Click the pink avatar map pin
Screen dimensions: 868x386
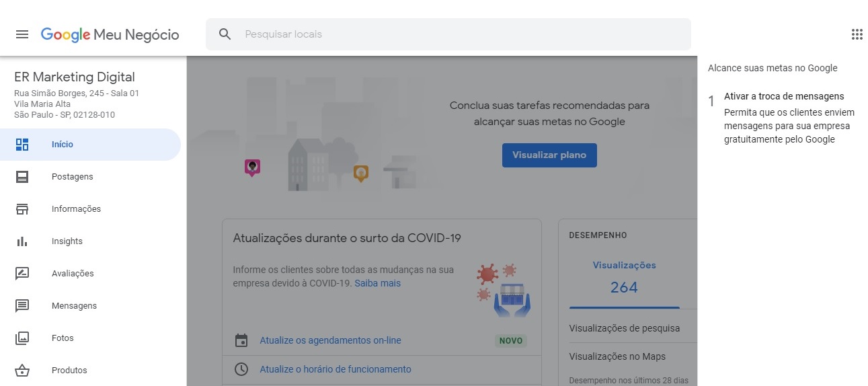pos(252,167)
